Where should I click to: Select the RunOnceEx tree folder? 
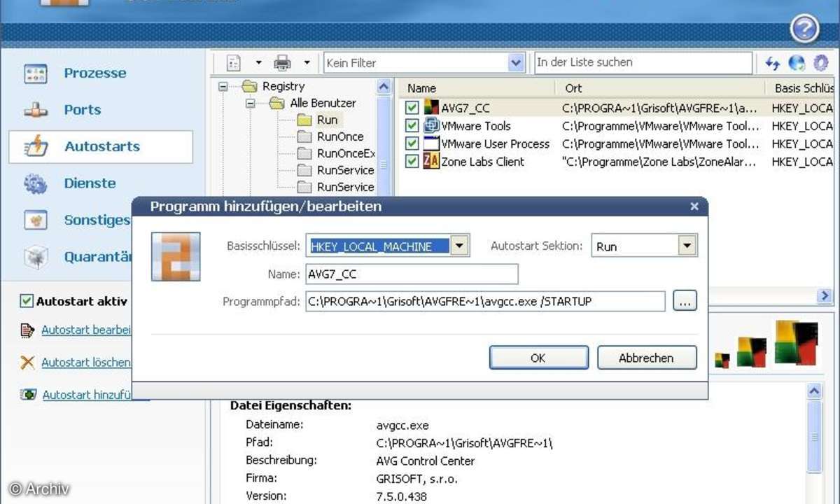coord(346,153)
